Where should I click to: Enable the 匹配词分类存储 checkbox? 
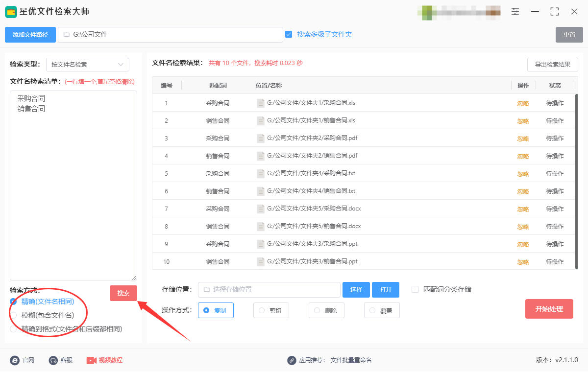point(415,289)
